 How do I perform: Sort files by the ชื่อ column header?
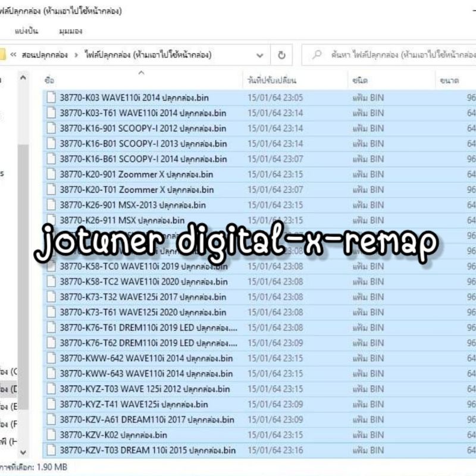coord(49,80)
